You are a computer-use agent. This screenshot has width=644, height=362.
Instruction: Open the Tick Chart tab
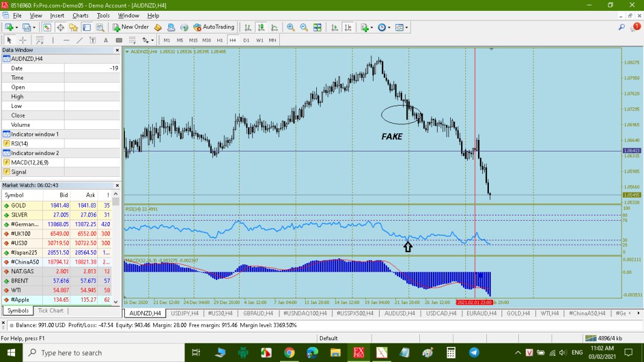pos(51,311)
